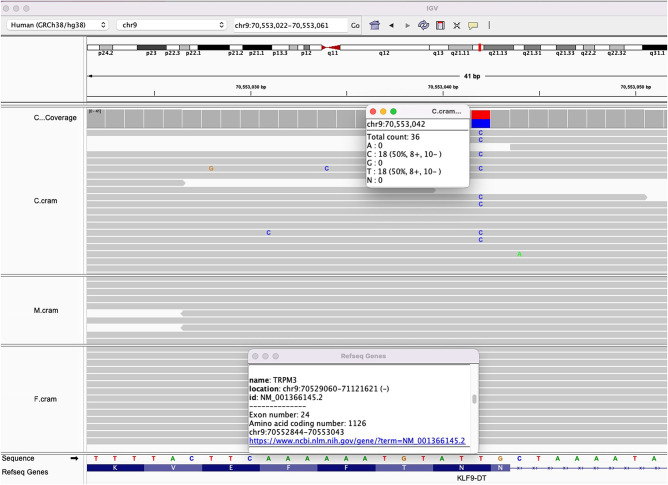The image size is (668, 485).
Task: Open the chr9 chromosome dropdown
Action: pyautogui.click(x=171, y=23)
